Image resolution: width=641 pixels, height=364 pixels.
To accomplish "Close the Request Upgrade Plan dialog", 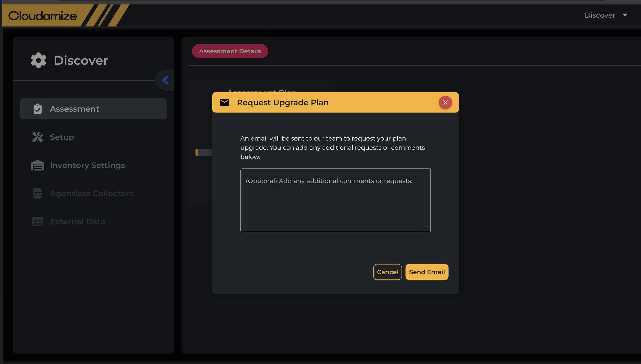I will [445, 102].
